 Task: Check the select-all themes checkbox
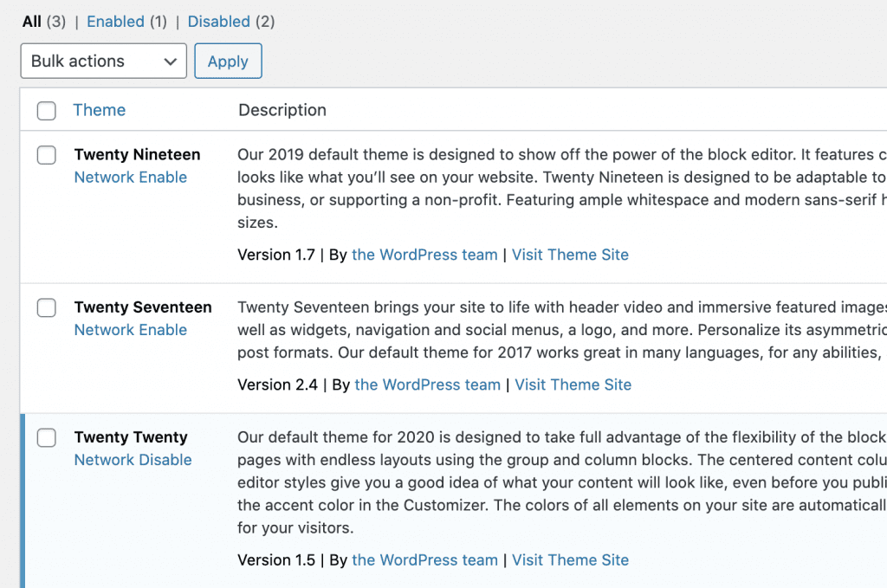coord(47,111)
